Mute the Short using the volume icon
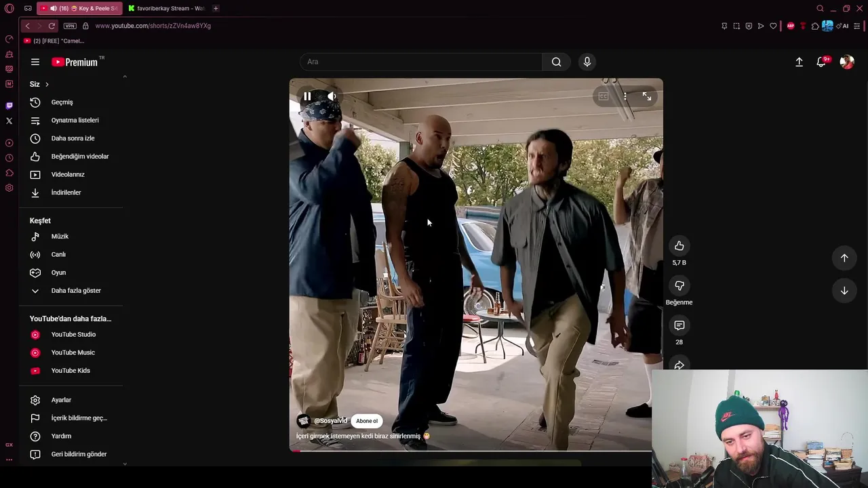This screenshot has width=868, height=488. tap(332, 97)
